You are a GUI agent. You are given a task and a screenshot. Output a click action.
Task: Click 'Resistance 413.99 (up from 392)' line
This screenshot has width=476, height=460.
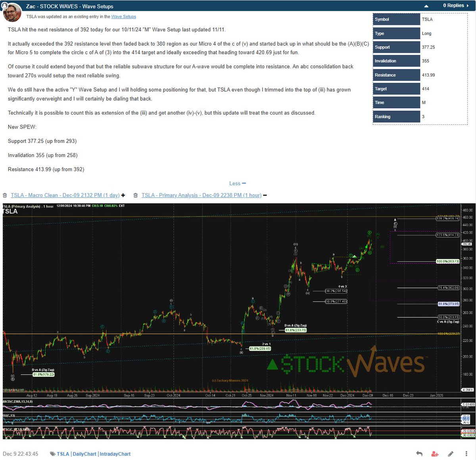tap(46, 169)
